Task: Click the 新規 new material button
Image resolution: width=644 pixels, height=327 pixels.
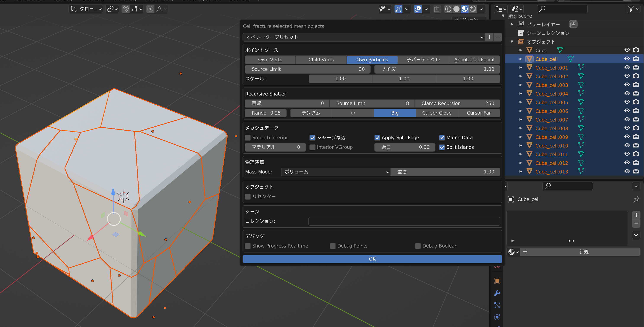Action: (x=584, y=252)
